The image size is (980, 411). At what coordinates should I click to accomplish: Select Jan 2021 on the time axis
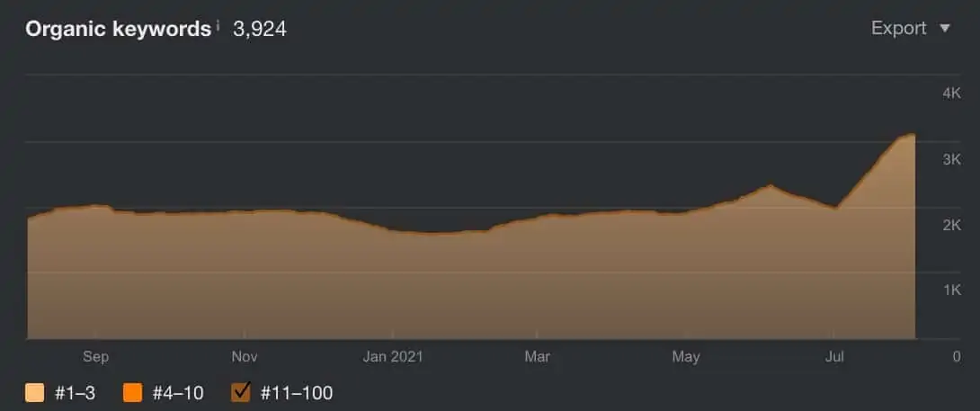[393, 357]
